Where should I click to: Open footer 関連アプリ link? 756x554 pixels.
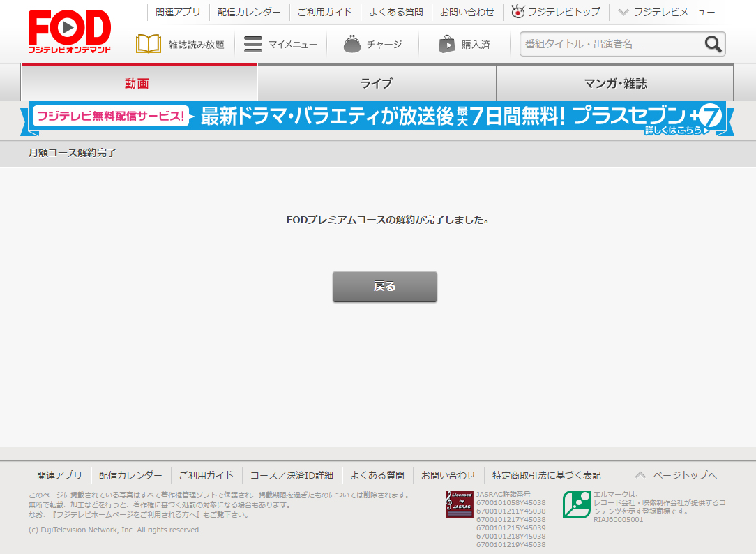pyautogui.click(x=59, y=475)
